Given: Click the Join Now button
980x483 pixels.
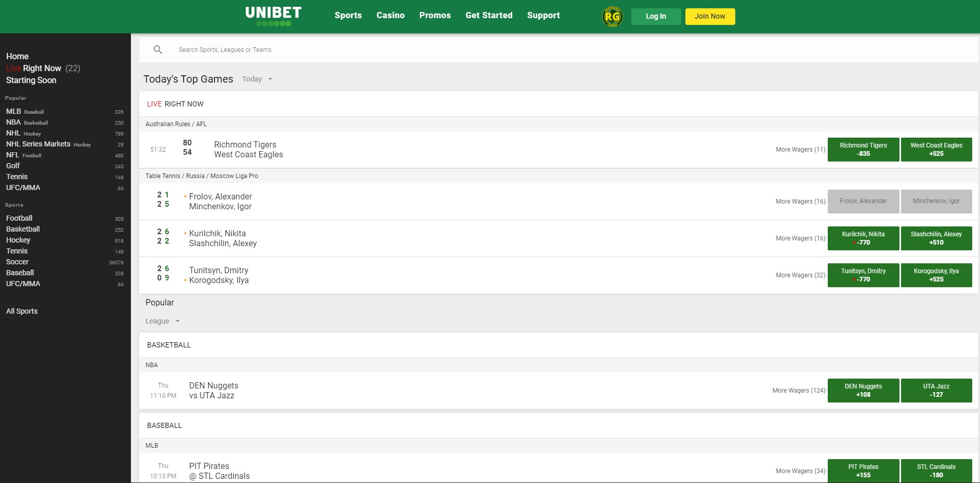Looking at the screenshot, I should click(x=710, y=17).
